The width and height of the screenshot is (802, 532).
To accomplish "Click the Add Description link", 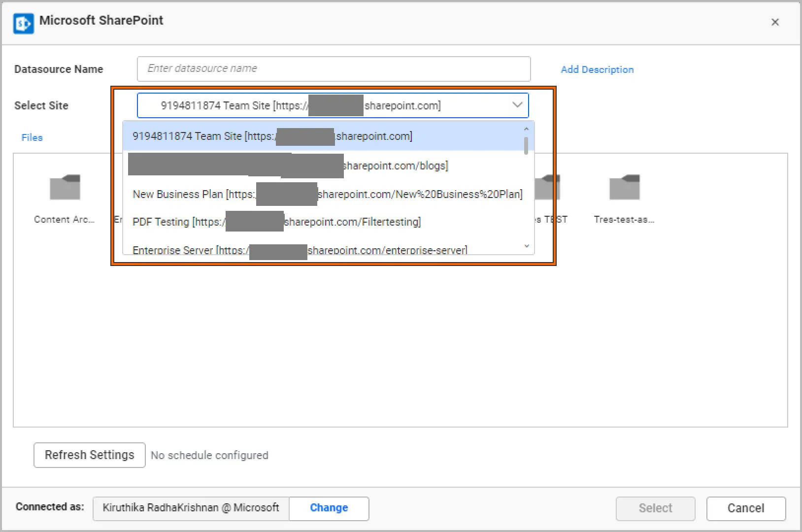I will (x=597, y=69).
